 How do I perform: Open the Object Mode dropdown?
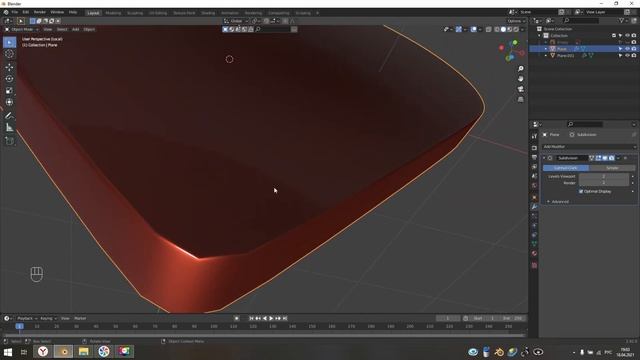[x=21, y=29]
